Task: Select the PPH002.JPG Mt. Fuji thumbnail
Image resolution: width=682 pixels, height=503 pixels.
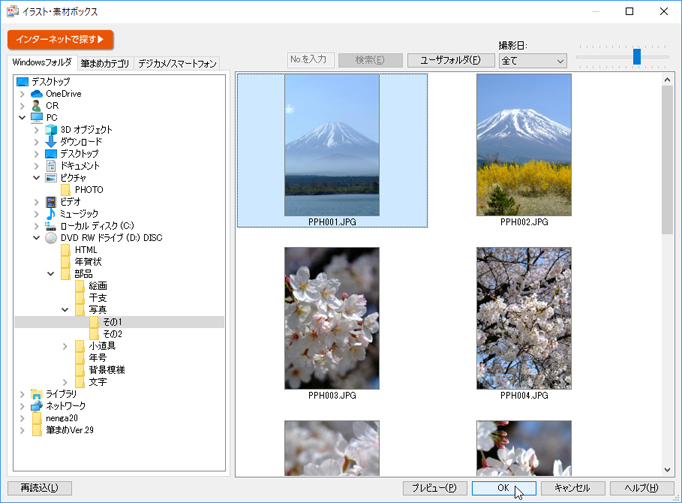Action: [x=524, y=145]
